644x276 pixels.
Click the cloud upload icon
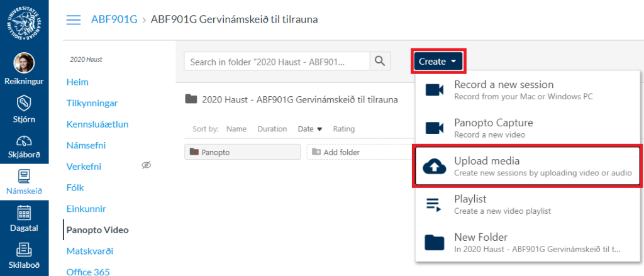[435, 166]
